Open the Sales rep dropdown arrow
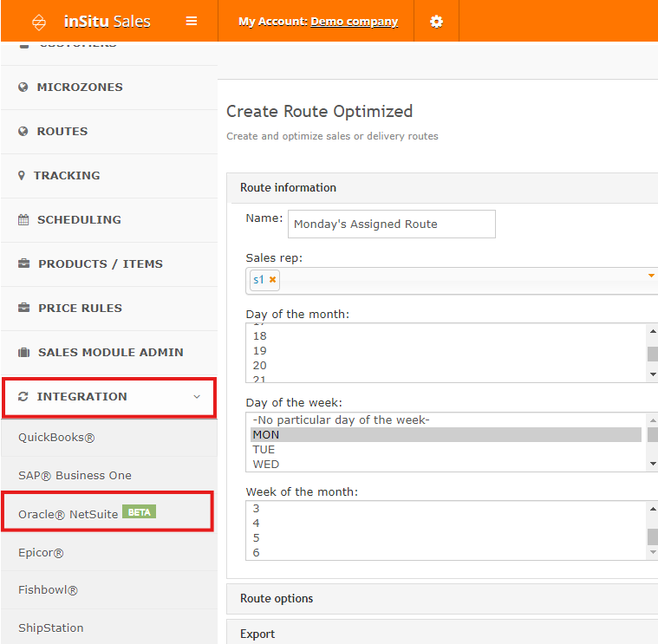The height and width of the screenshot is (644, 658). click(x=651, y=276)
